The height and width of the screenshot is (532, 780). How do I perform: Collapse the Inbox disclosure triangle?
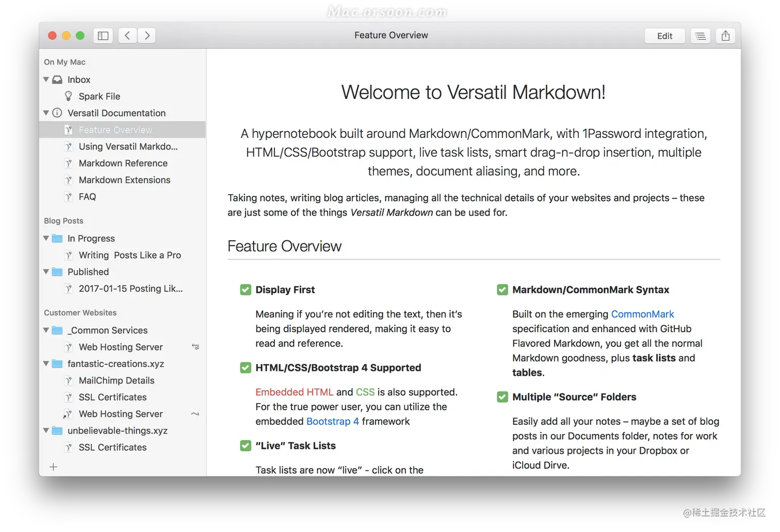pos(46,79)
